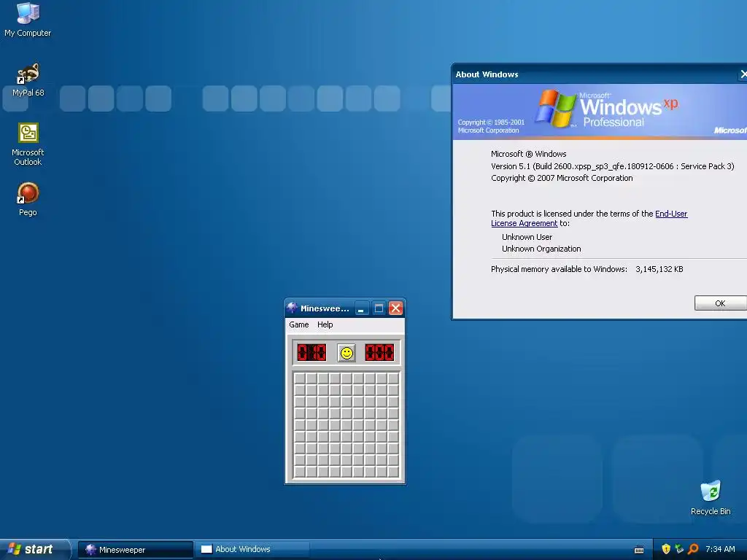Screen dimensions: 747x560
Task: Click the security shield tray icon
Action: click(x=666, y=549)
